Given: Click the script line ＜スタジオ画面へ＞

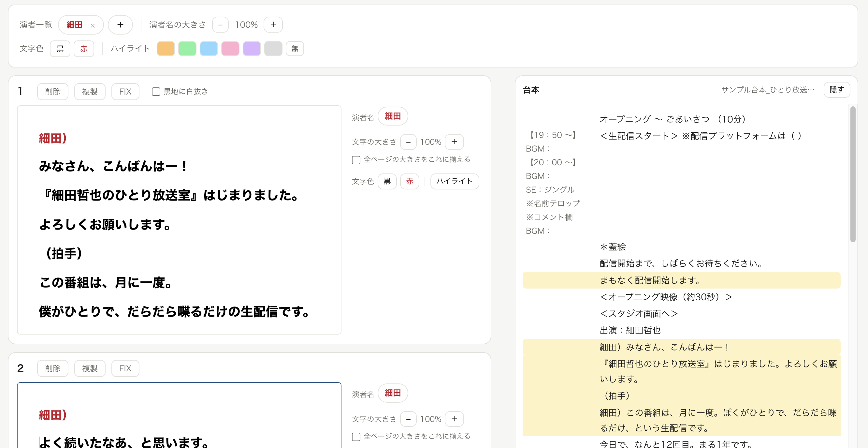Looking at the screenshot, I should 639,313.
